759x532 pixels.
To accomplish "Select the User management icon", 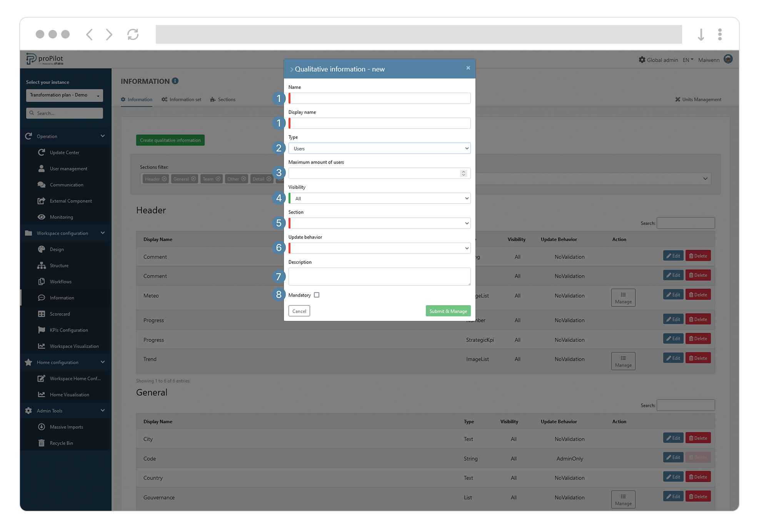I will (42, 168).
